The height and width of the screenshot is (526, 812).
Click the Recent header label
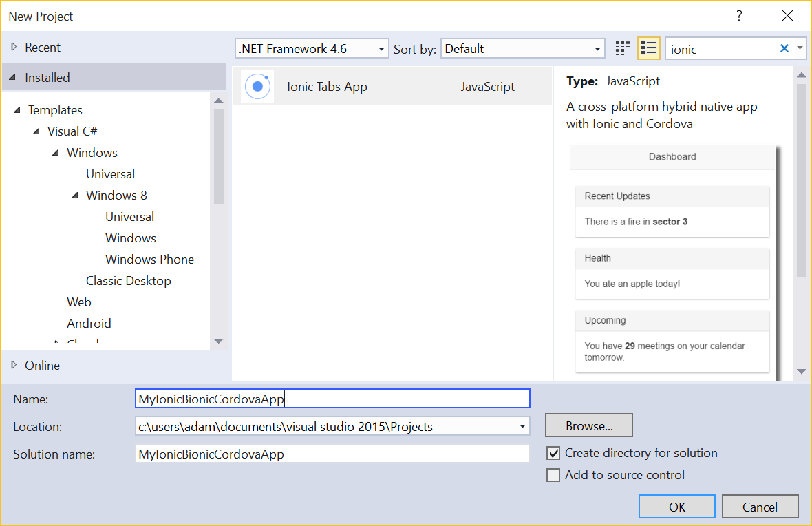point(43,47)
